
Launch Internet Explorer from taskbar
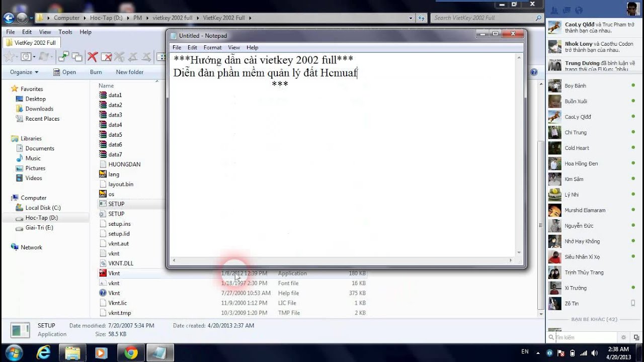pos(44,353)
